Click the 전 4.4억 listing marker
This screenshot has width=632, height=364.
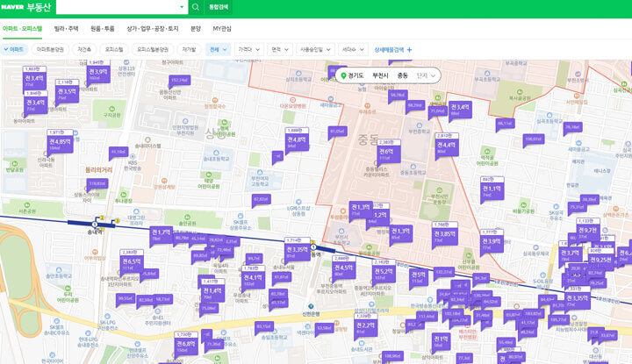(x=446, y=146)
